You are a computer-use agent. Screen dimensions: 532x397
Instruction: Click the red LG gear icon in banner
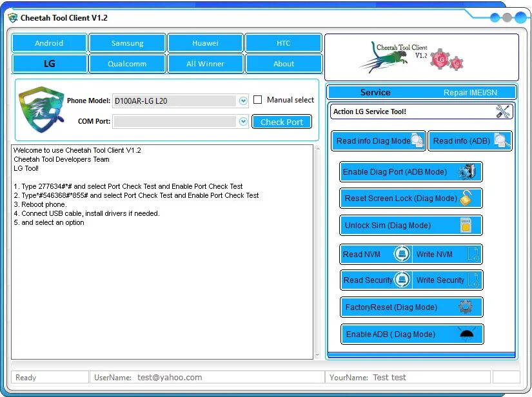(440, 59)
